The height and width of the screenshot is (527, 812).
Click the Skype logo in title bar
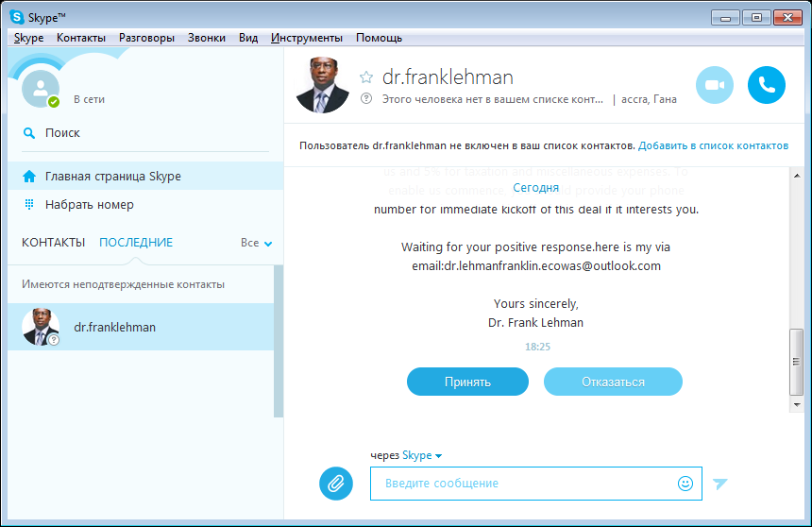pos(17,17)
